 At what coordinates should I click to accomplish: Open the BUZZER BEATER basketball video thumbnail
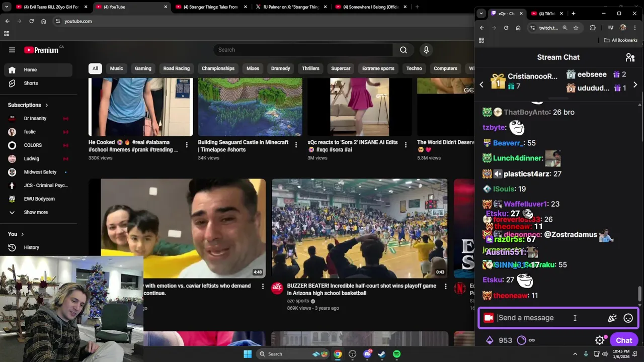pos(359,228)
